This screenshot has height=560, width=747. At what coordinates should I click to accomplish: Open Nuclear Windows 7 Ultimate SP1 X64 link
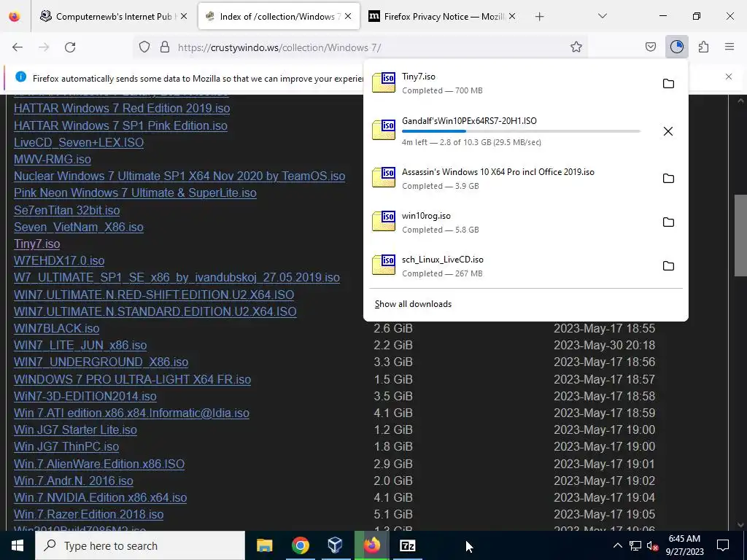pos(179,176)
